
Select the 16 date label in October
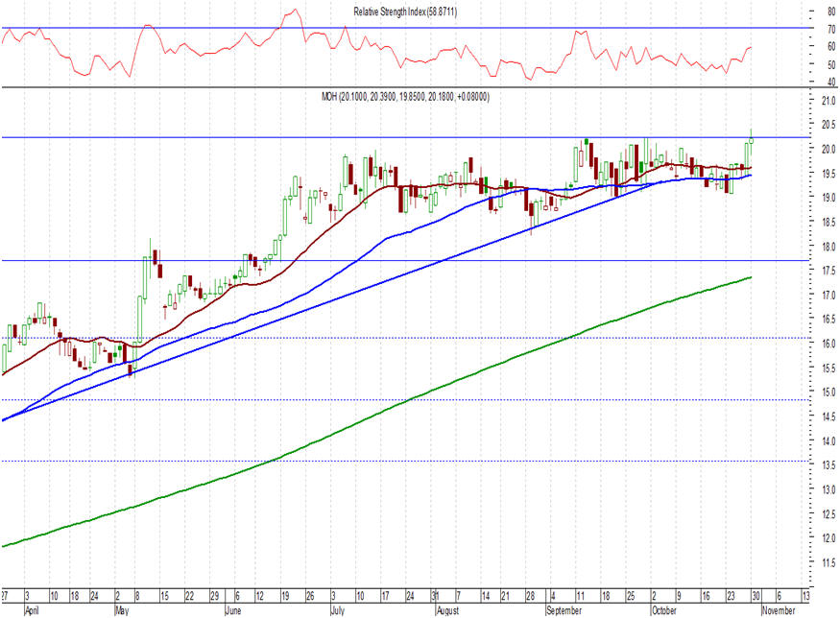click(x=706, y=596)
